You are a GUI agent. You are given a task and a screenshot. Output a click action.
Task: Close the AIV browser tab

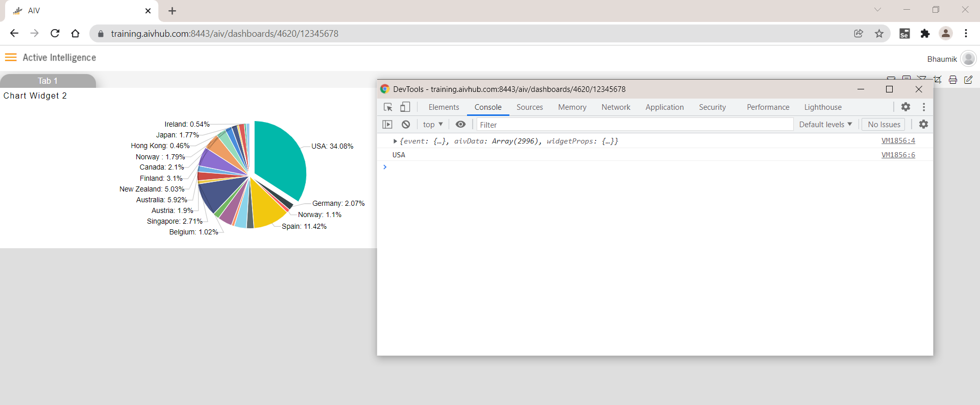pos(148,11)
